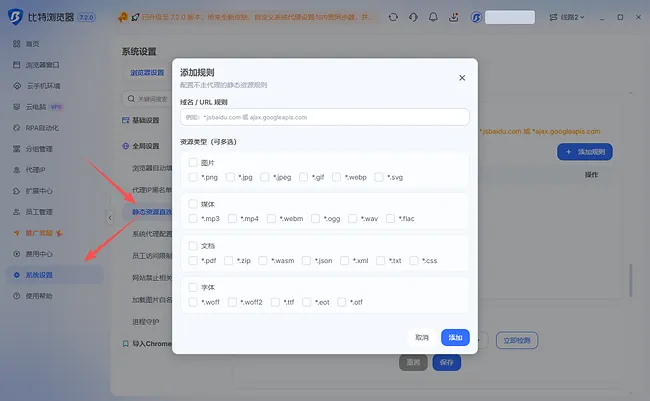Click the 推广奖励 sidebar icon
This screenshot has width=650, height=401.
pyautogui.click(x=17, y=233)
